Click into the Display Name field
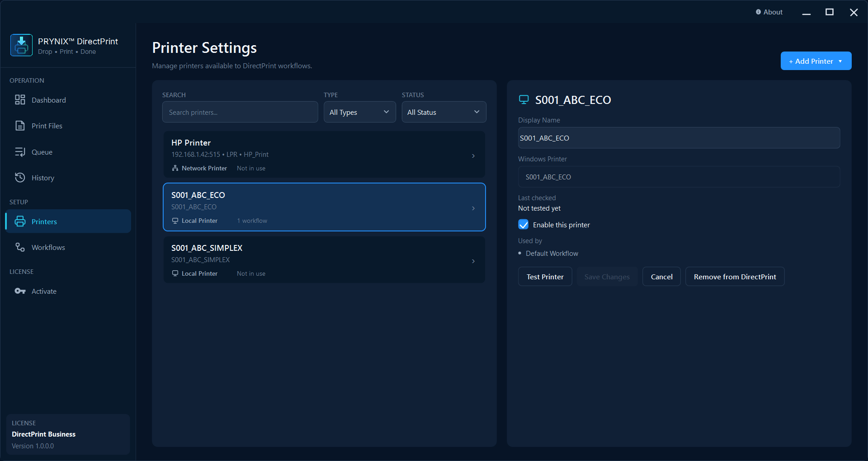This screenshot has height=461, width=868. pyautogui.click(x=679, y=138)
